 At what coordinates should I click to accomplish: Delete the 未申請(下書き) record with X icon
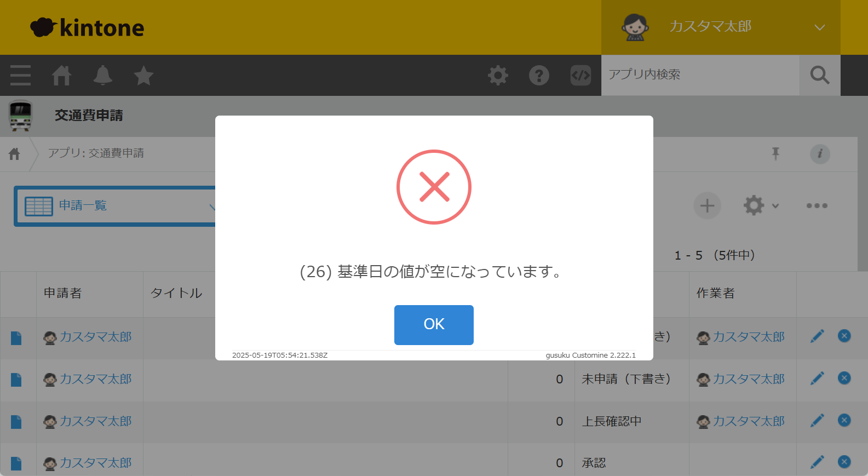pos(844,378)
